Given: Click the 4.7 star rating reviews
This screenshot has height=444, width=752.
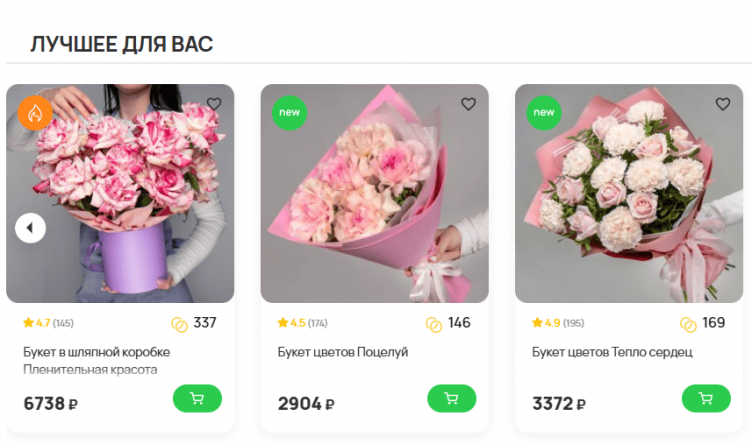Looking at the screenshot, I should [48, 323].
